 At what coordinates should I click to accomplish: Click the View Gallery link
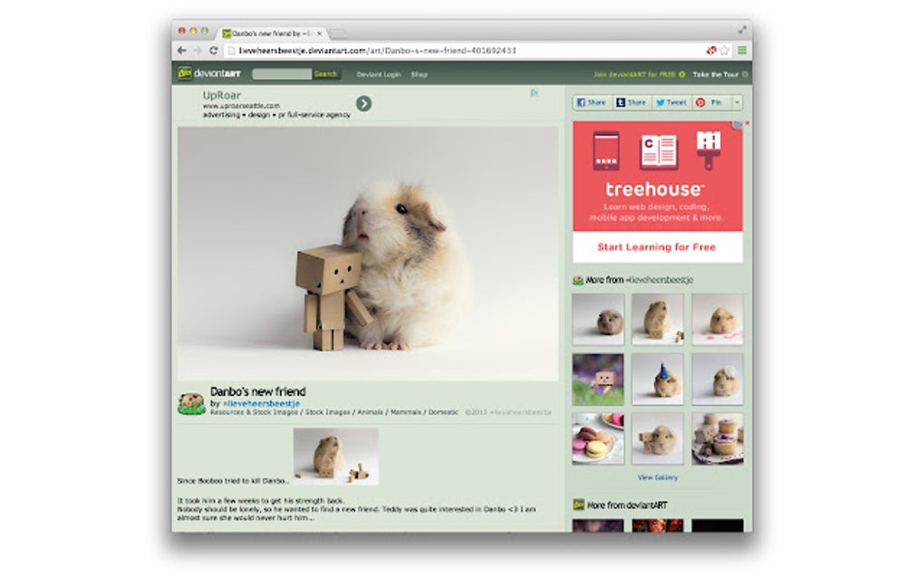pos(658,477)
